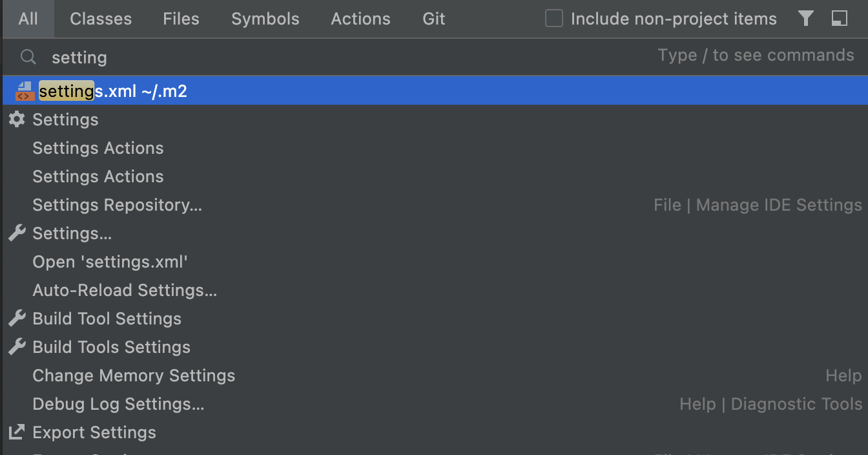Switch to the Files tab
Viewport: 868px width, 455px height.
point(181,19)
